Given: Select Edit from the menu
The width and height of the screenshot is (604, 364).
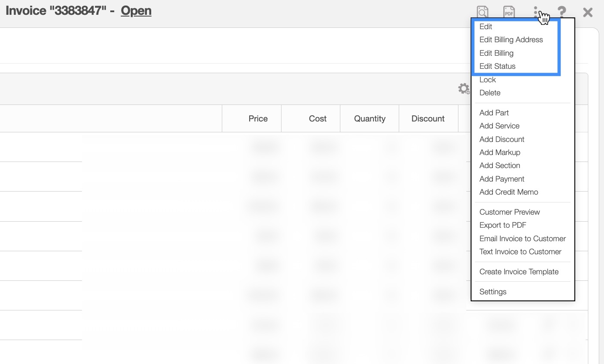Looking at the screenshot, I should tap(485, 27).
